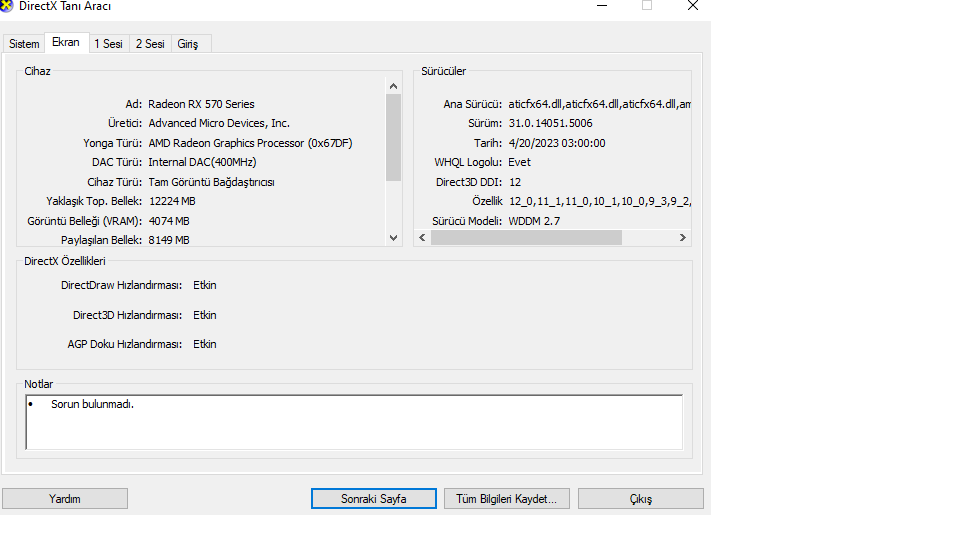Click the 'DirectX Özellikleri' group label
The image size is (960, 540).
(65, 261)
